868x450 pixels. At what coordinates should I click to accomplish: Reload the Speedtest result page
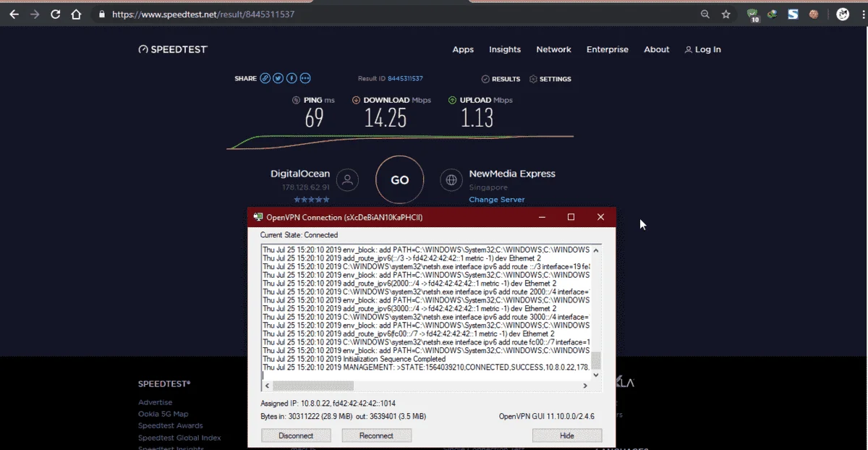pos(55,14)
